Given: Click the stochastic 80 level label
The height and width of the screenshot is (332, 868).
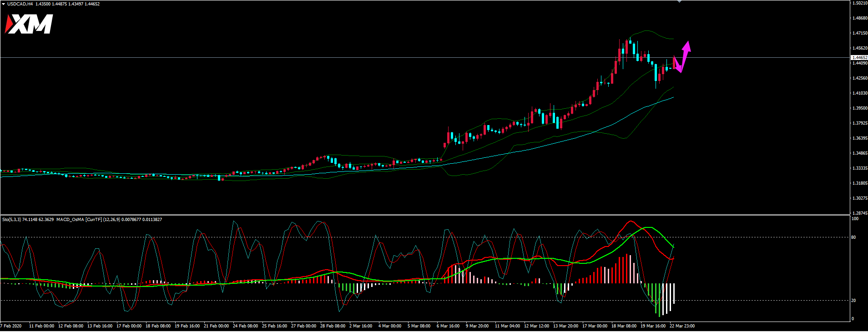Looking at the screenshot, I should tap(853, 237).
